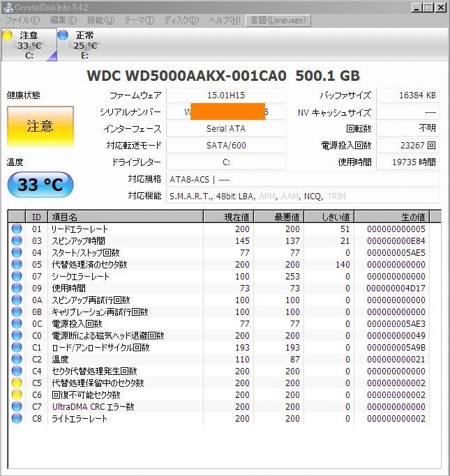The image size is (450, 476).
Task: Open the ファイル(F) menu
Action: (x=23, y=20)
